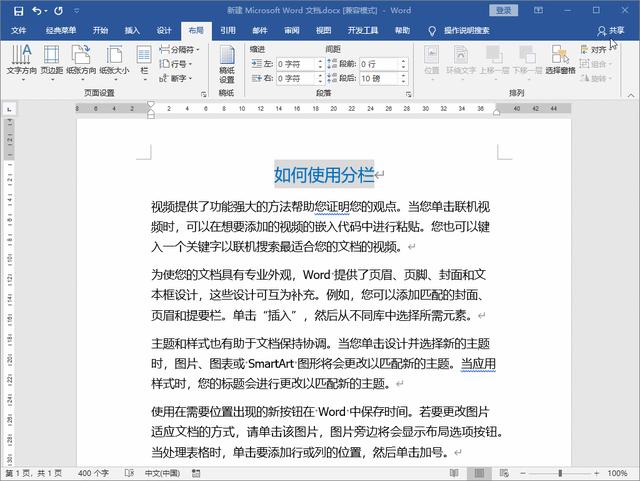The image size is (640, 481).
Task: Click the zoom slider handle
Action: click(560, 473)
